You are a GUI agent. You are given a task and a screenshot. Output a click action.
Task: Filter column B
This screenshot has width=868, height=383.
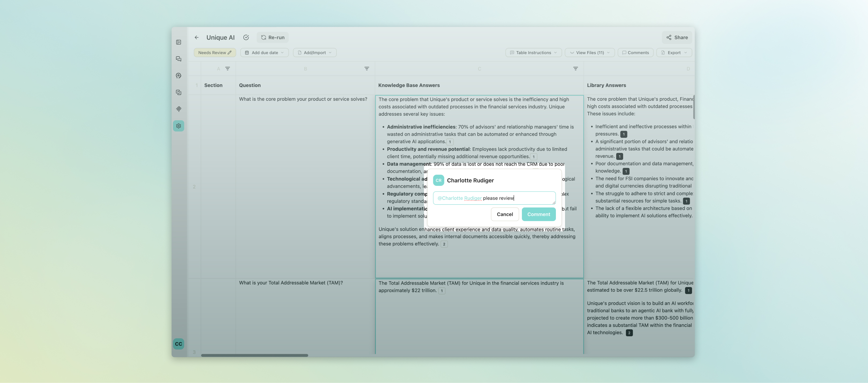click(366, 69)
